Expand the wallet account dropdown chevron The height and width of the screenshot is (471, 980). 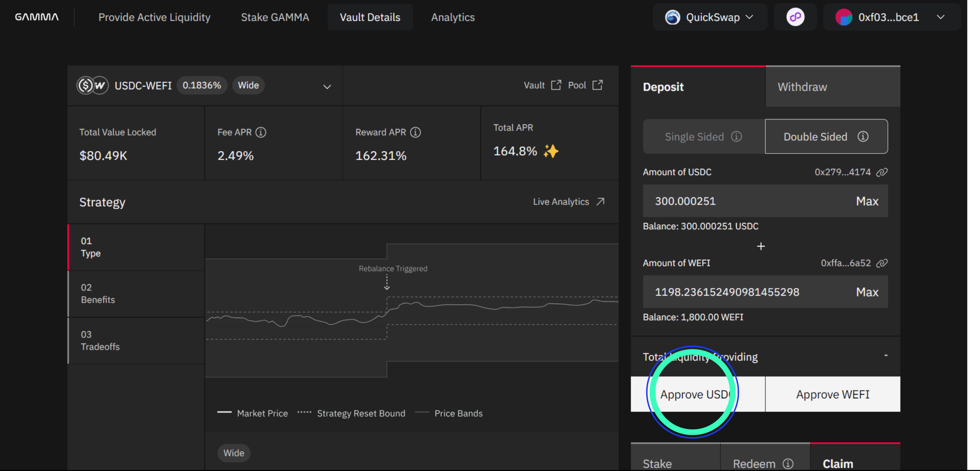pyautogui.click(x=941, y=17)
